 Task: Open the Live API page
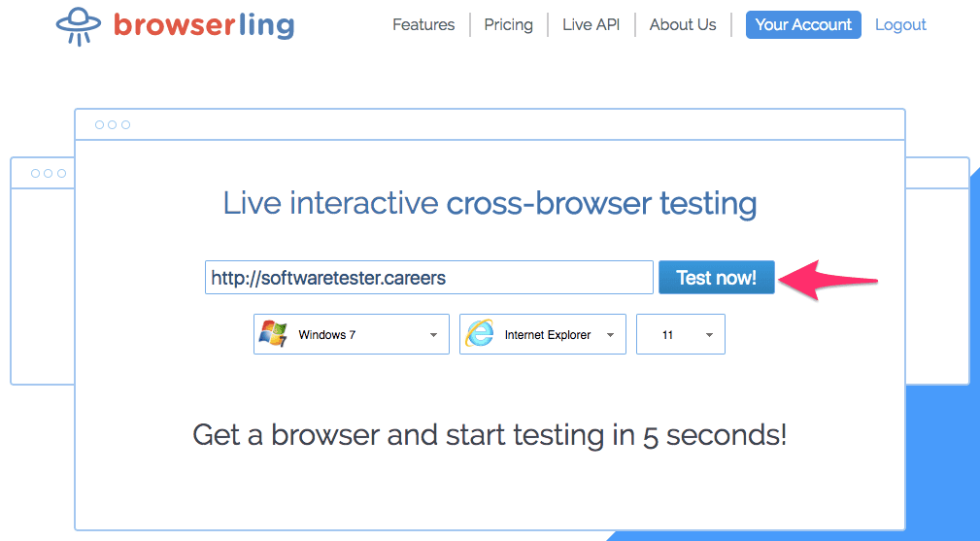[x=591, y=25]
